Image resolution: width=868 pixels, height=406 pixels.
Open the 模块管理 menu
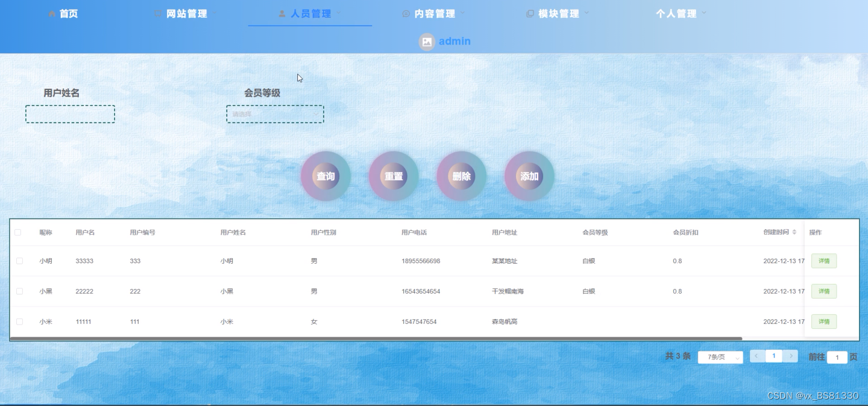pos(558,13)
